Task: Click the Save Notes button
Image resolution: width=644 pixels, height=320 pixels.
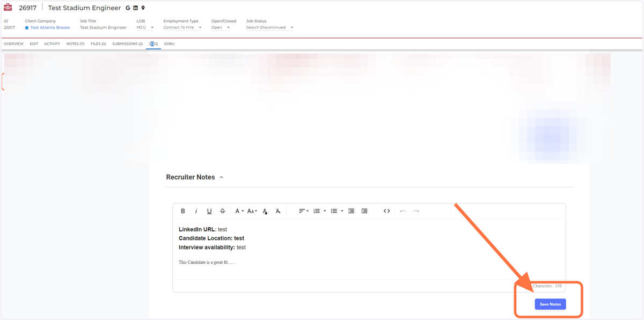Action: click(x=550, y=304)
